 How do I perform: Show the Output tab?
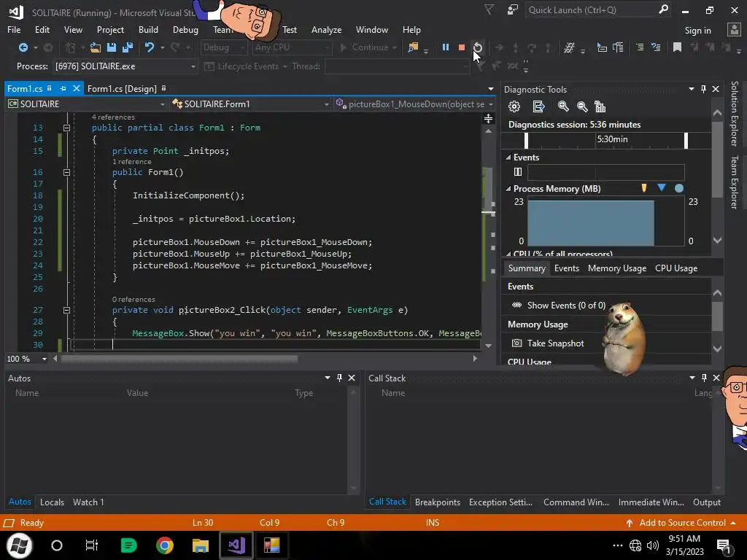706,502
